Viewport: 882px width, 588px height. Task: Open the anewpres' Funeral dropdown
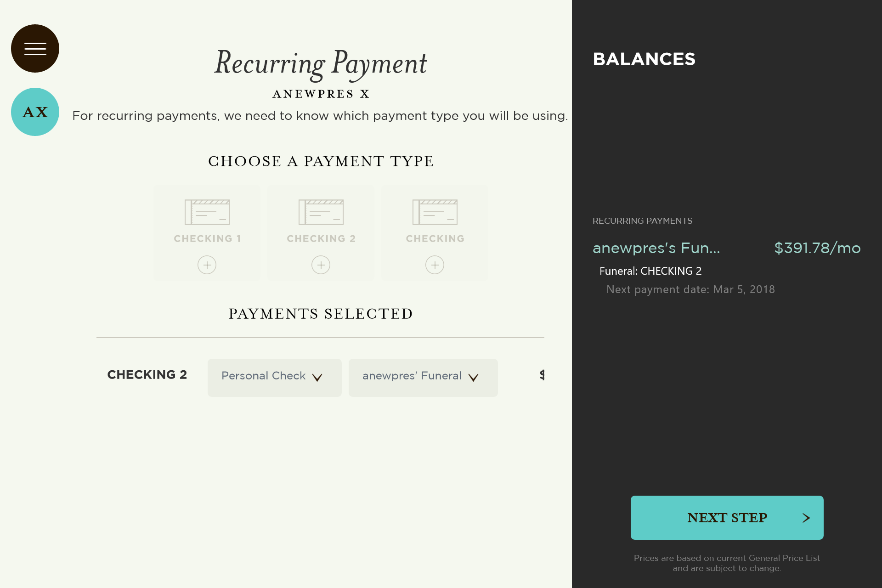[x=423, y=378]
